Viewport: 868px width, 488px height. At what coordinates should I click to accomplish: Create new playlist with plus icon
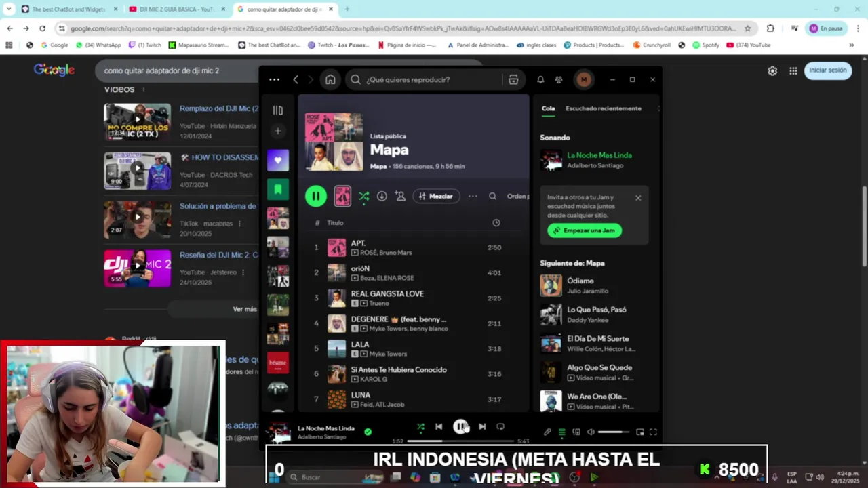(x=277, y=131)
